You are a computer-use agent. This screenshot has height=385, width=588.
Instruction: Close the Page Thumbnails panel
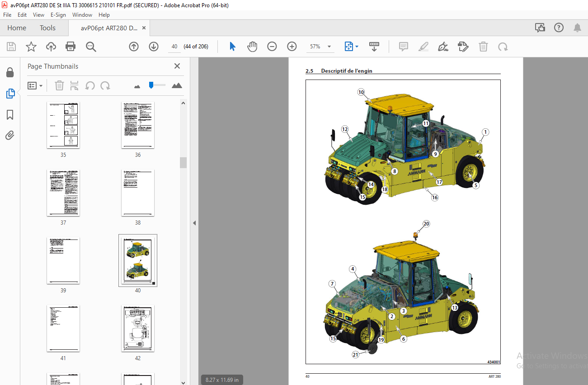[x=177, y=66]
